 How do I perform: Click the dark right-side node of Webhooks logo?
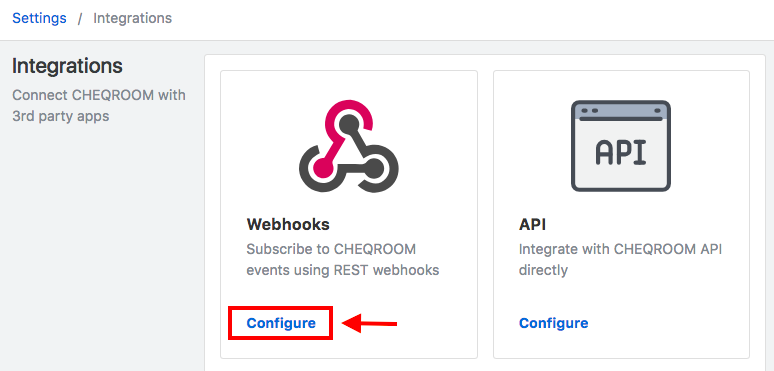(x=375, y=166)
